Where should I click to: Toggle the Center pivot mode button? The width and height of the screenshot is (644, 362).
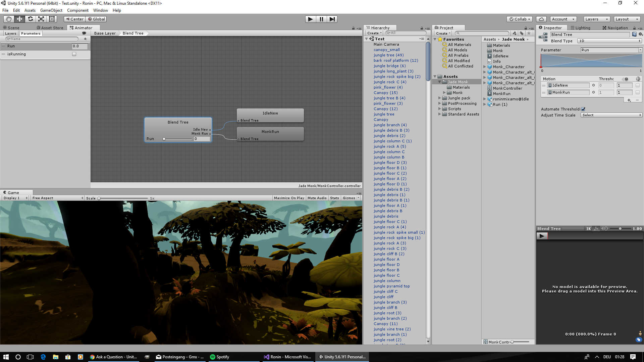pos(75,19)
